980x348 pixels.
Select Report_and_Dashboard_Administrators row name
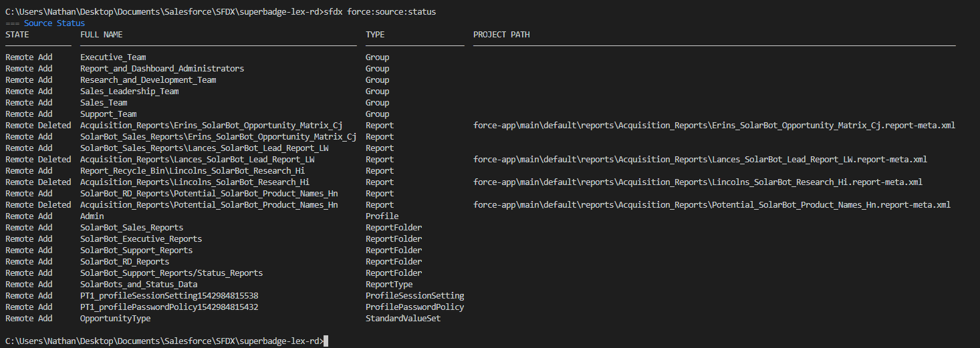point(162,69)
